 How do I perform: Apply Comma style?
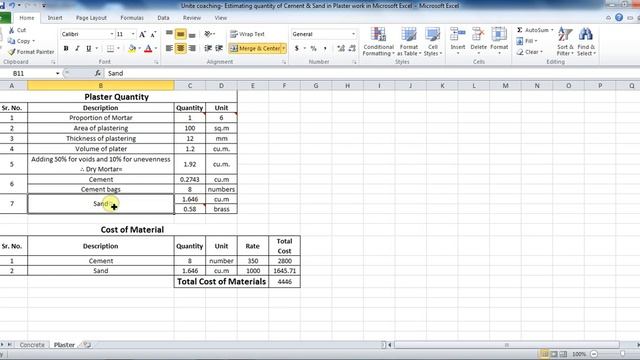point(325,49)
